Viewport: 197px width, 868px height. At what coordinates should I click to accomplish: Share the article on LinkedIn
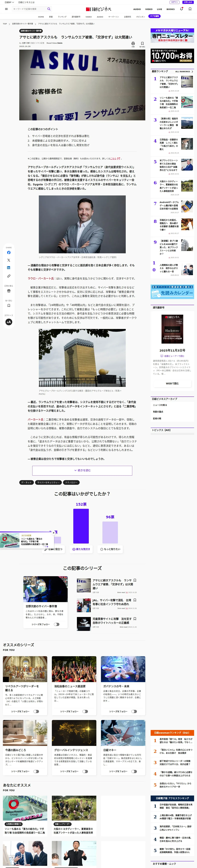9,267
